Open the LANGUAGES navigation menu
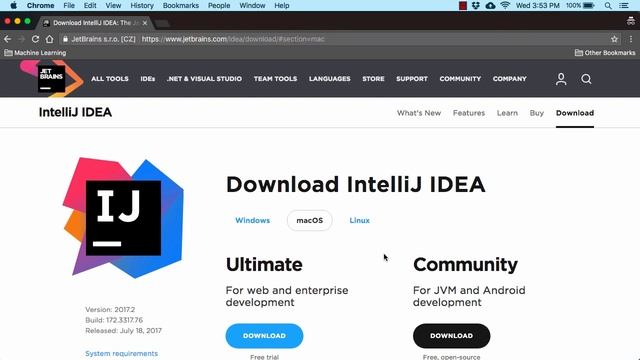The width and height of the screenshot is (640, 360). pos(329,79)
